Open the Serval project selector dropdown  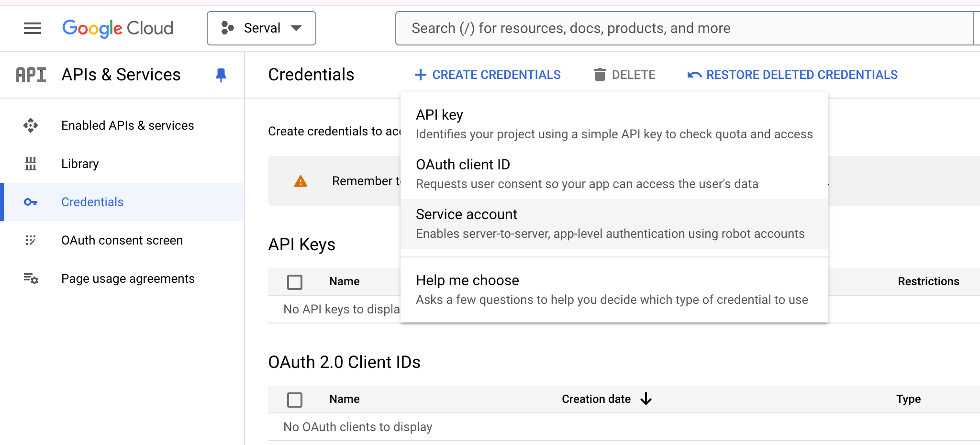pyautogui.click(x=261, y=28)
